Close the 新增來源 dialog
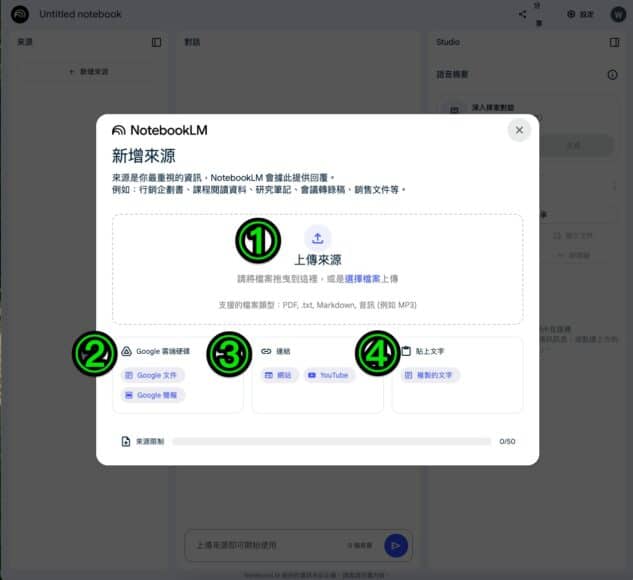633x580 pixels. coord(518,130)
